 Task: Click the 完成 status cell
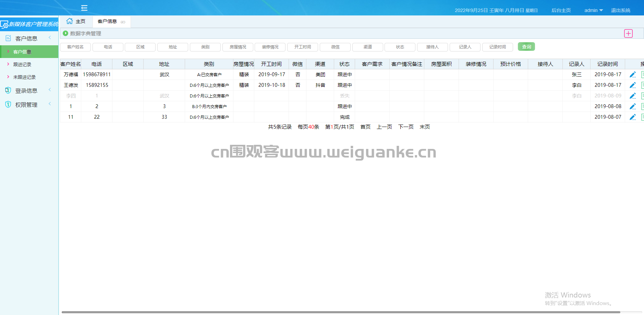[x=344, y=117]
